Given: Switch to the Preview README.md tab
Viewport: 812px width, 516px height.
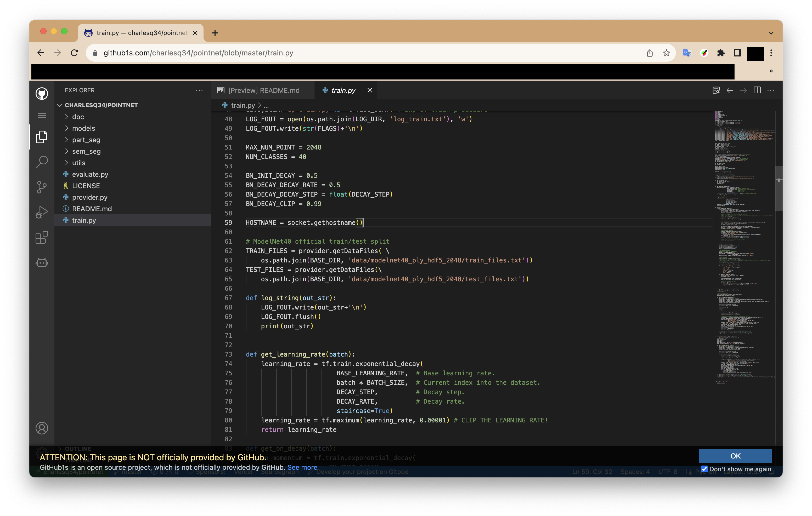Looking at the screenshot, I should pyautogui.click(x=263, y=90).
